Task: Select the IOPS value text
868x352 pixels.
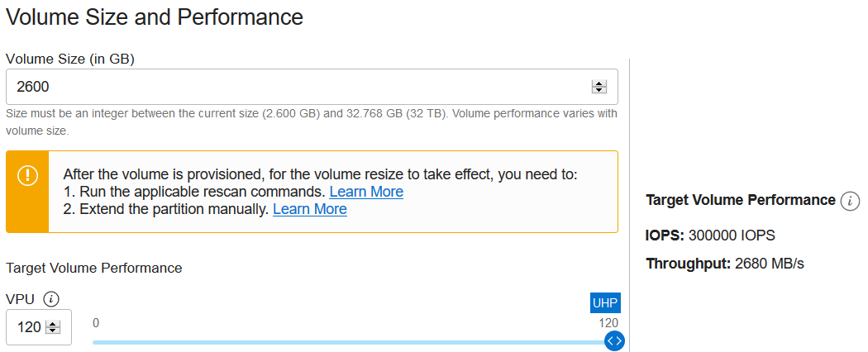Action: (x=732, y=235)
